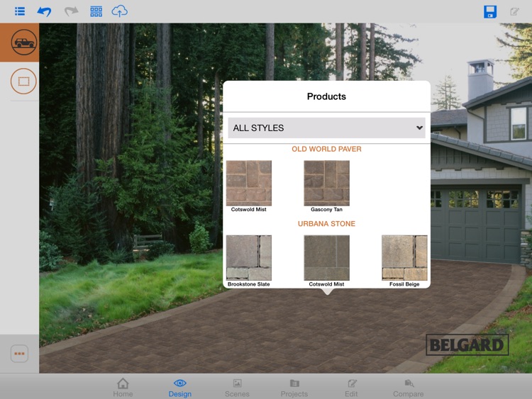
Task: Click the URBANA STONE heading
Action: coord(326,224)
